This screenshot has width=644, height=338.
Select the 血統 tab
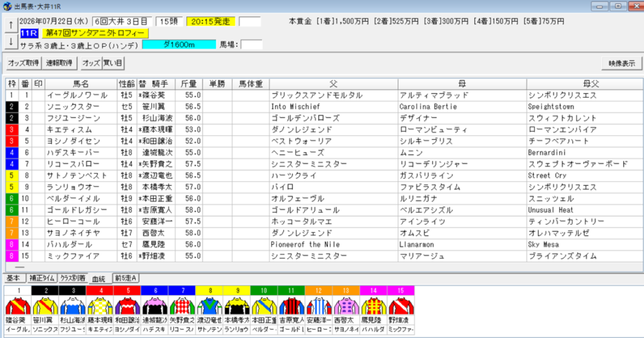click(x=99, y=279)
